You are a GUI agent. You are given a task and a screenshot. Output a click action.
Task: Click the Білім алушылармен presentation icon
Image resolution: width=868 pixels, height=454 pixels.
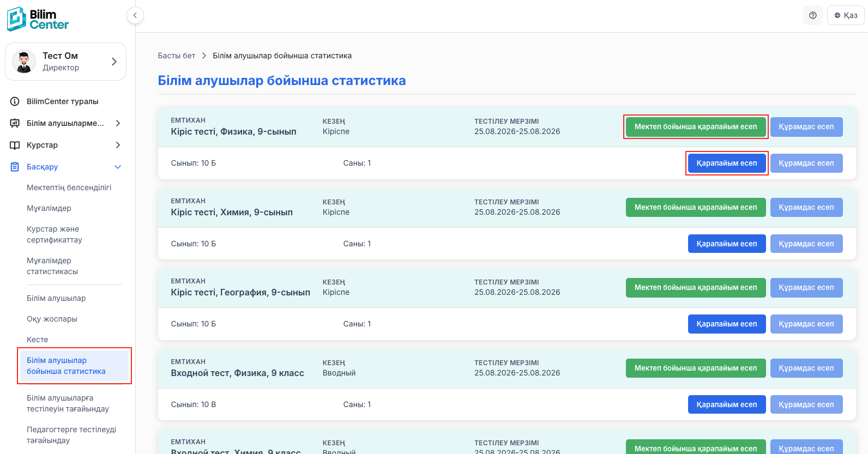click(x=15, y=123)
